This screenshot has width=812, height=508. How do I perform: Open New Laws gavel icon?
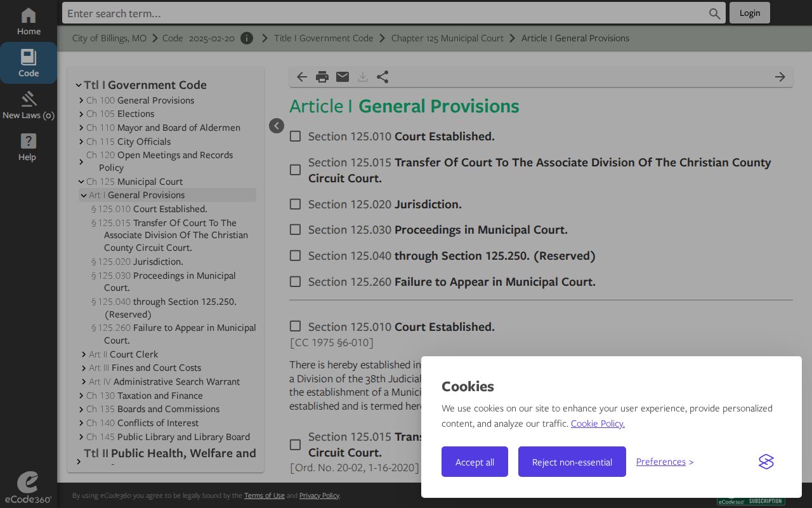[29, 105]
